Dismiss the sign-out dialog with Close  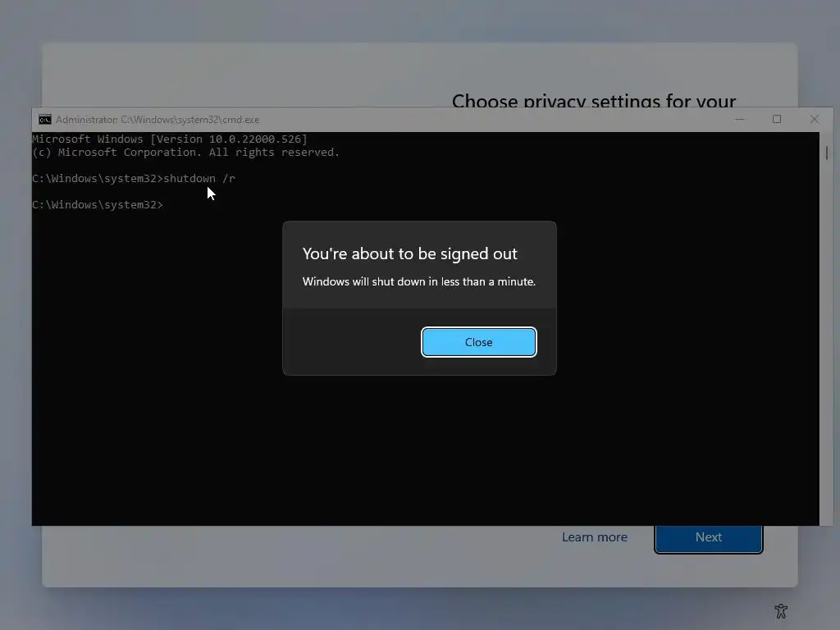[x=478, y=342]
